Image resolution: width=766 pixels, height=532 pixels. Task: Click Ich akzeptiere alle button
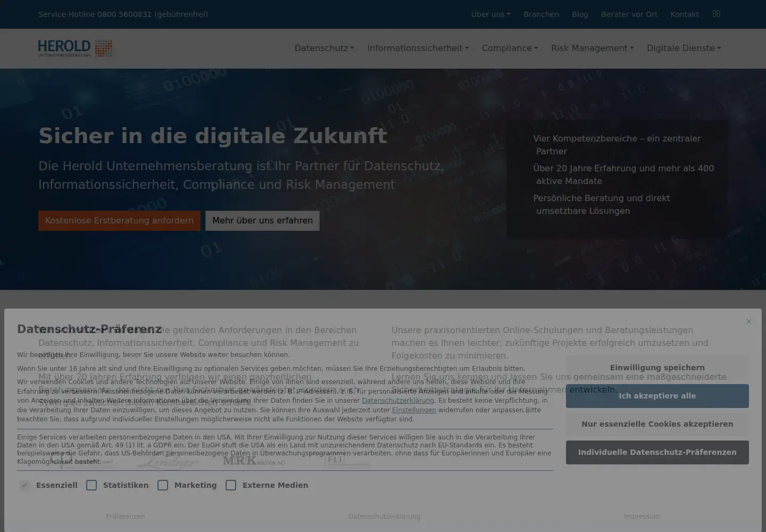coord(657,396)
